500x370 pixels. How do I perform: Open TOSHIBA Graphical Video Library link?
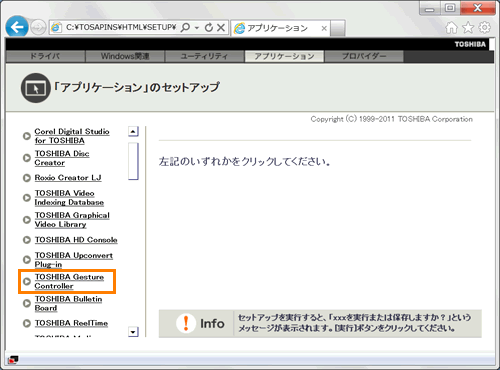pos(72,220)
